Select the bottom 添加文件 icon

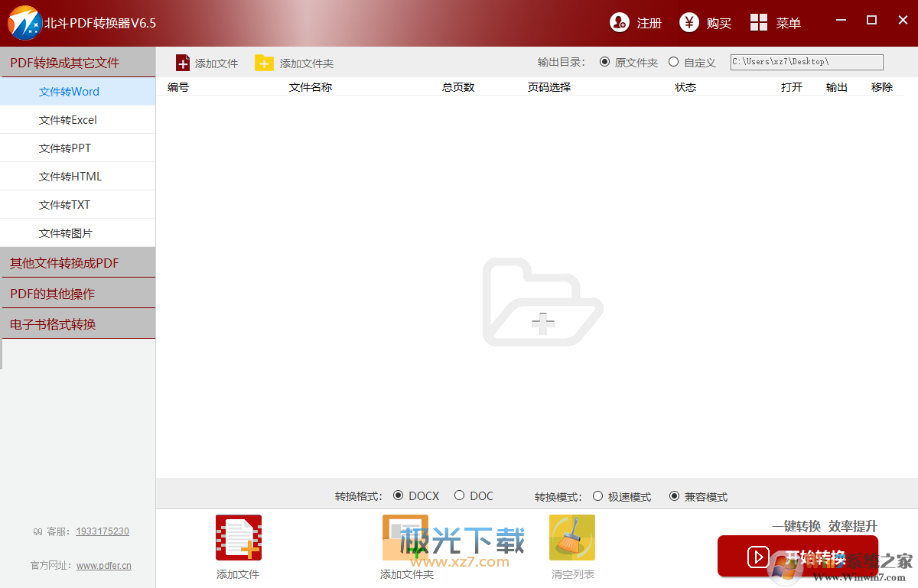pyautogui.click(x=238, y=538)
